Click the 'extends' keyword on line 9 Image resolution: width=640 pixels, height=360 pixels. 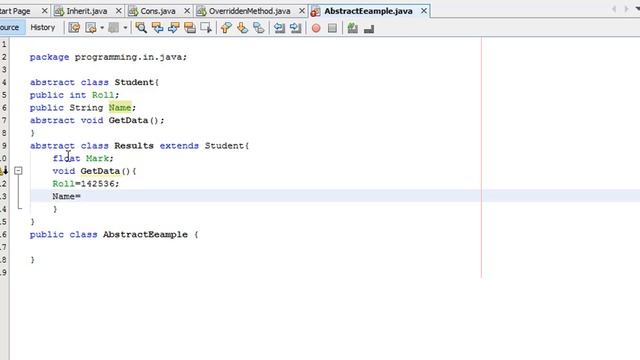[x=179, y=146]
